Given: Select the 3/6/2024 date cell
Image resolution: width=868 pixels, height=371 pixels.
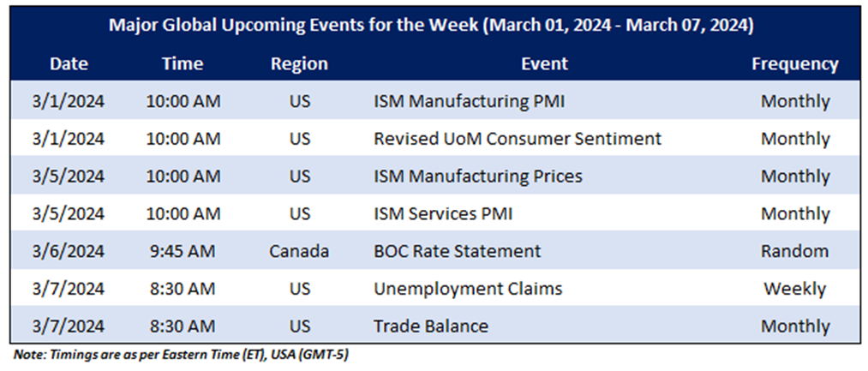Looking at the screenshot, I should [68, 251].
